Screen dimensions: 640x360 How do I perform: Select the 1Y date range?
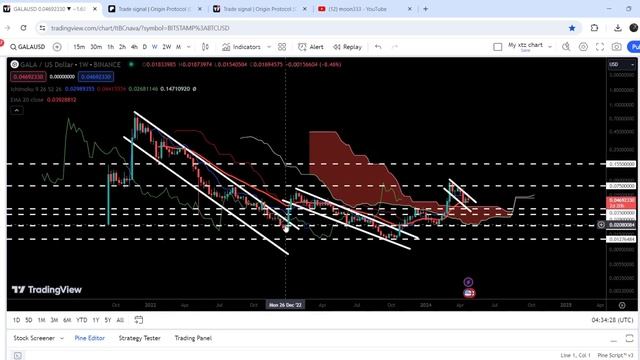coord(96,320)
